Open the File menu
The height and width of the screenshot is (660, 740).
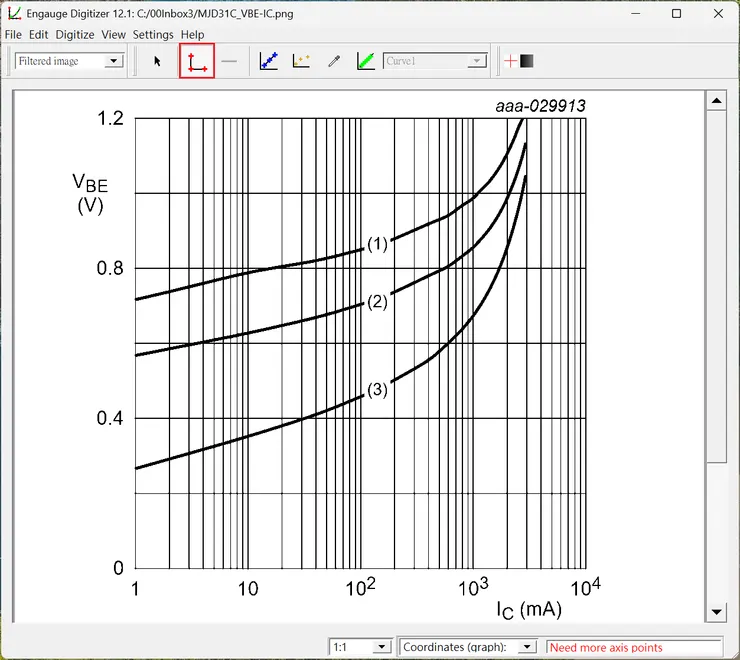(13, 34)
